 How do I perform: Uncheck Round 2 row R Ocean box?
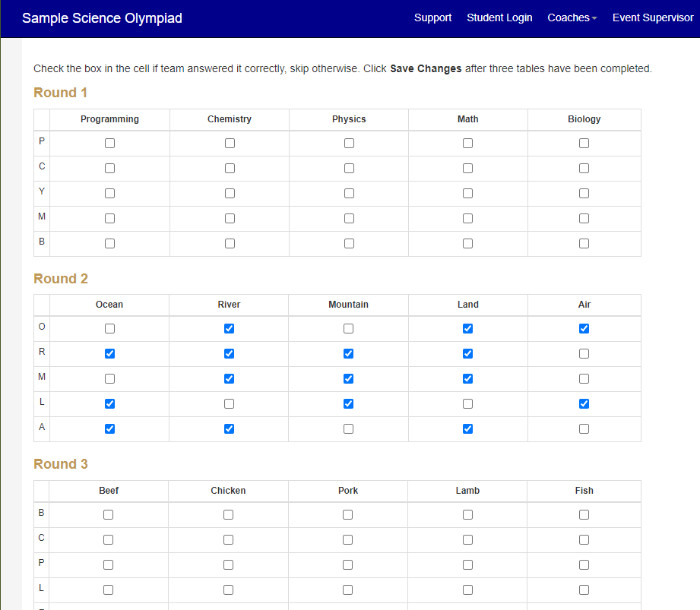tap(109, 353)
